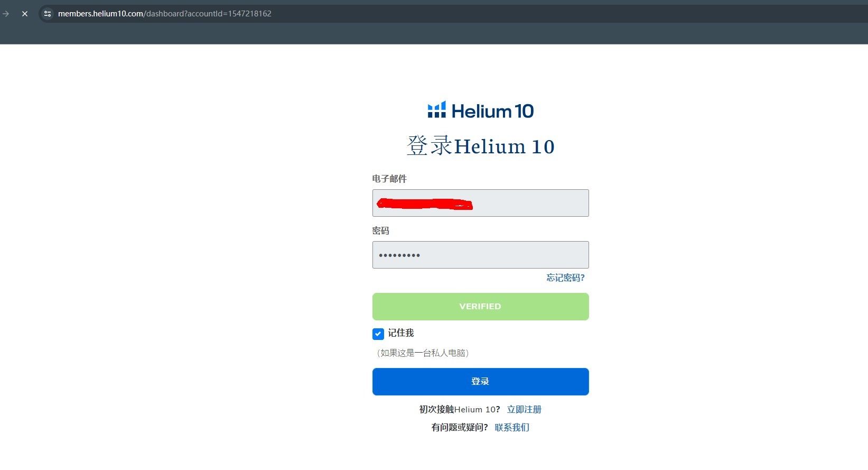Image resolution: width=868 pixels, height=470 pixels.
Task: Open the 忘记密码? link
Action: [x=565, y=278]
